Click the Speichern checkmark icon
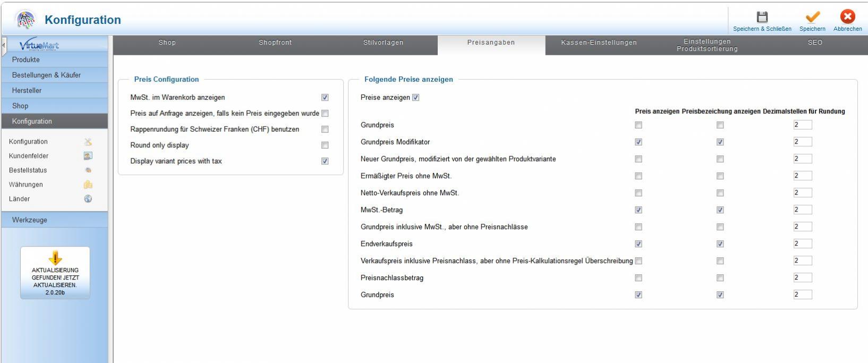Screen dimensions: 868x363 pos(812,17)
